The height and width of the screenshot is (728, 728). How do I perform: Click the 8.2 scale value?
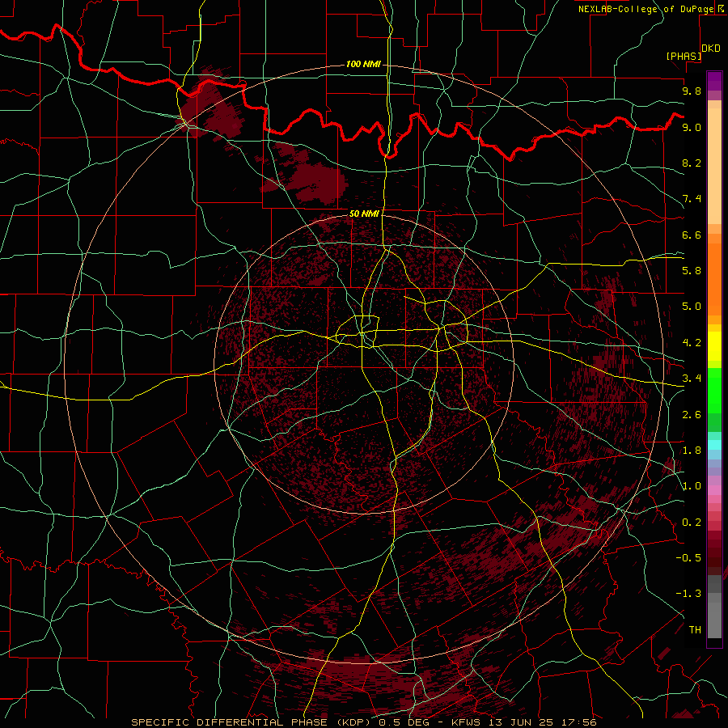coord(692,163)
